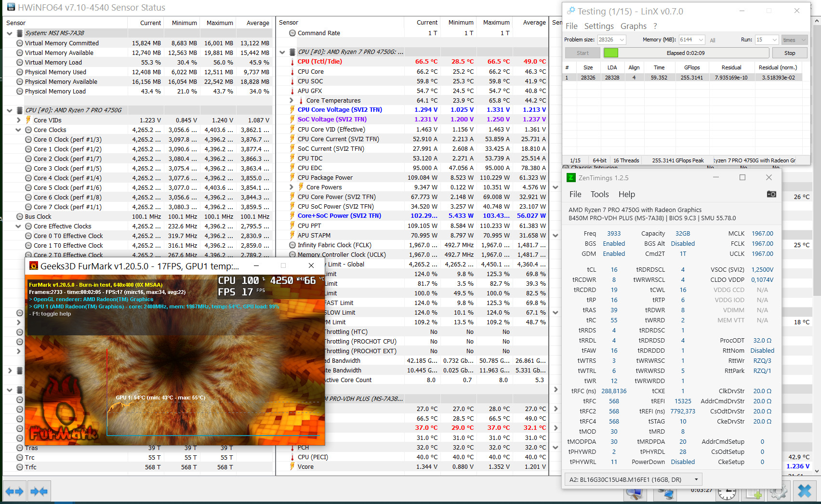Click the thermometer icon beside APU GFX
Image resolution: width=821 pixels, height=504 pixels.
pos(292,91)
